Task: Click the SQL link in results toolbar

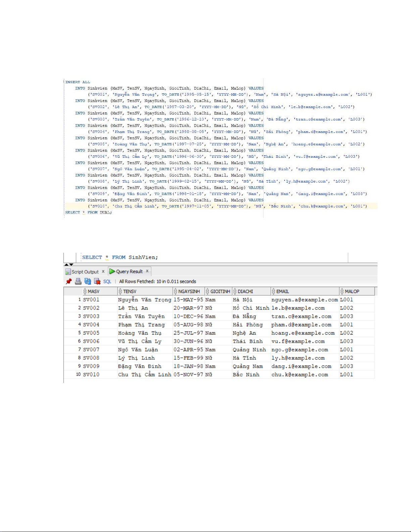Action: [x=107, y=282]
